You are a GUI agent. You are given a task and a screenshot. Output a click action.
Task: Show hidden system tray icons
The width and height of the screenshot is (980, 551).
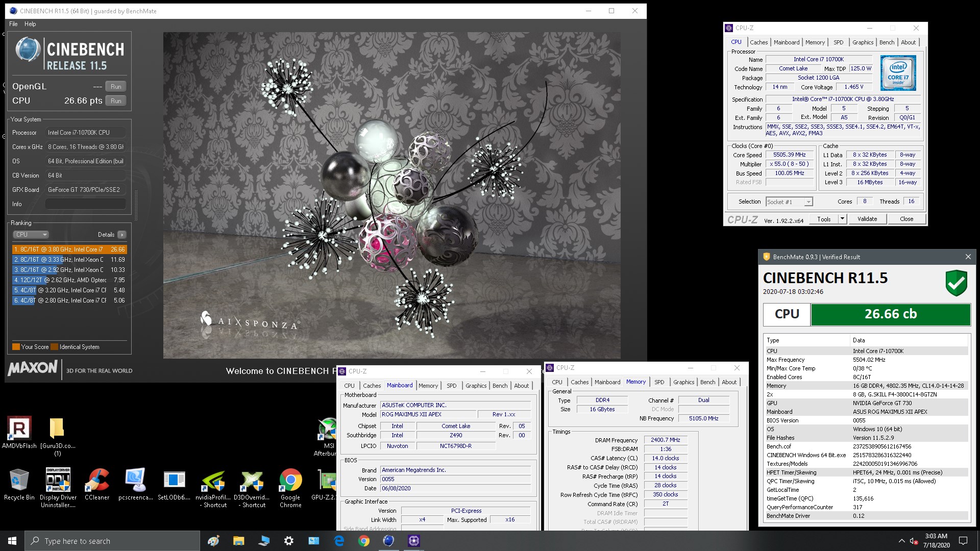(x=901, y=541)
